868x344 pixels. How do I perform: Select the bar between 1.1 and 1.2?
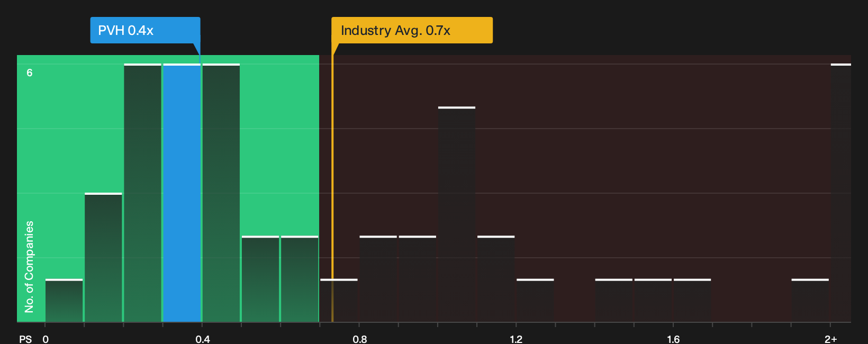pos(496,279)
